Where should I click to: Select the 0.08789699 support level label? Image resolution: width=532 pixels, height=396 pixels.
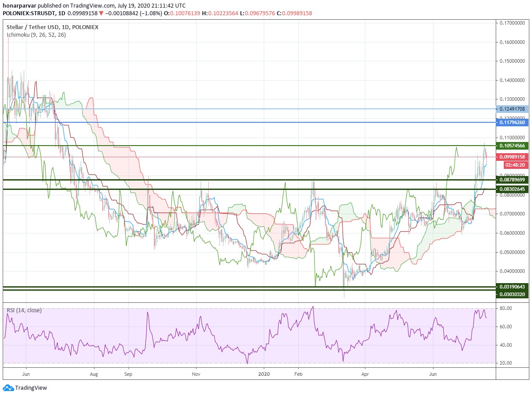(x=512, y=180)
